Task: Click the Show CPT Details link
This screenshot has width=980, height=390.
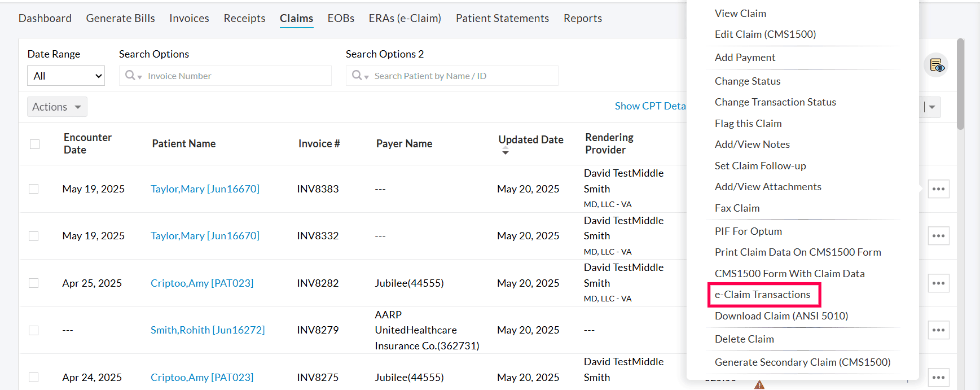Action: (x=650, y=106)
